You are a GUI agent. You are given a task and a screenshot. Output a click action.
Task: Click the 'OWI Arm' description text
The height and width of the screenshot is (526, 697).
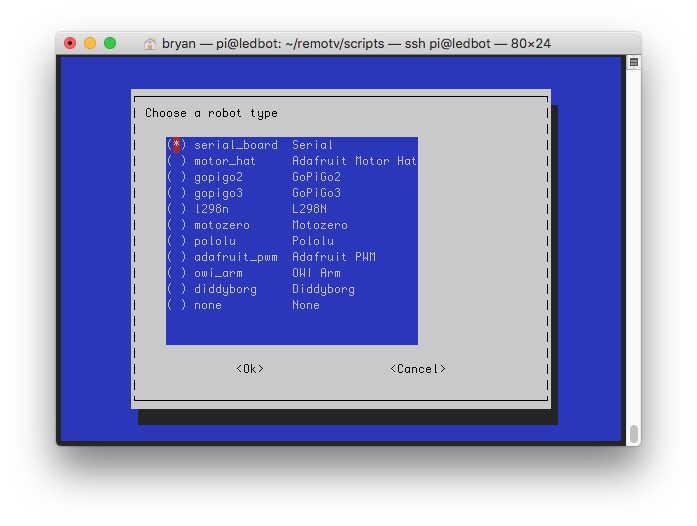tap(316, 273)
